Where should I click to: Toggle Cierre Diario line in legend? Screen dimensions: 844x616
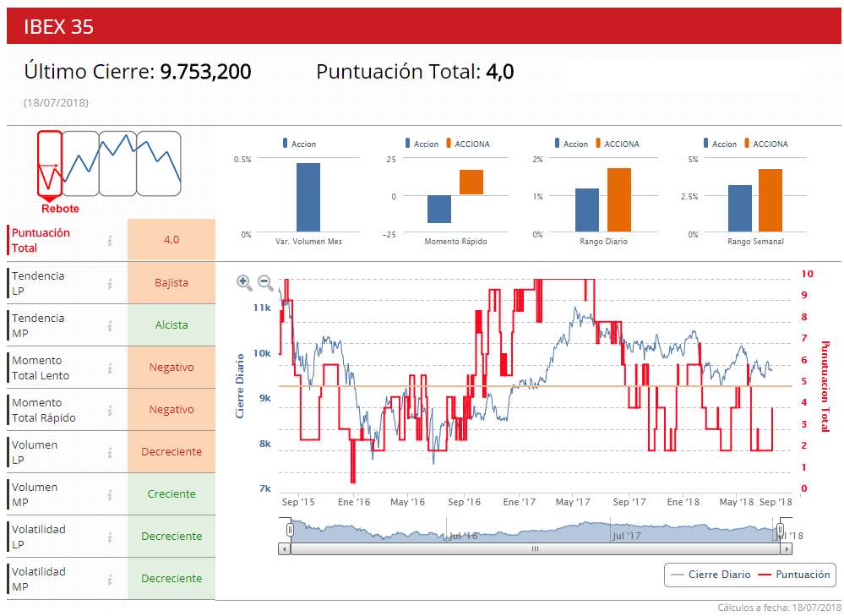711,575
